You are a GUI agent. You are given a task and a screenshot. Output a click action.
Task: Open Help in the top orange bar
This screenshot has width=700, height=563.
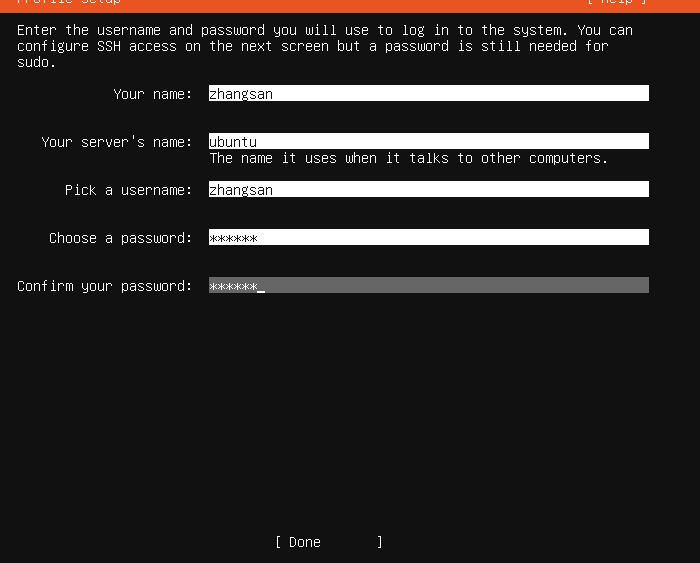[x=617, y=2]
